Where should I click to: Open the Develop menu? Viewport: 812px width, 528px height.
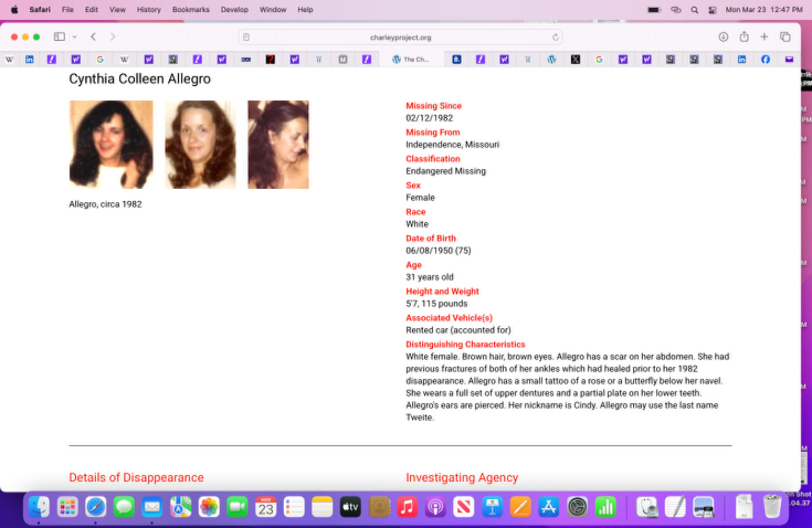pos(234,9)
